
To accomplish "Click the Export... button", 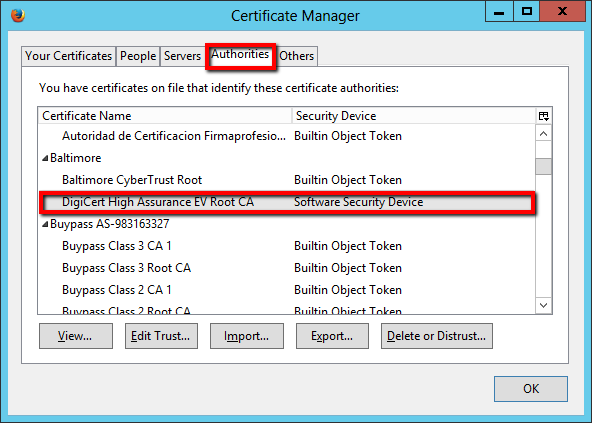I will coord(332,336).
